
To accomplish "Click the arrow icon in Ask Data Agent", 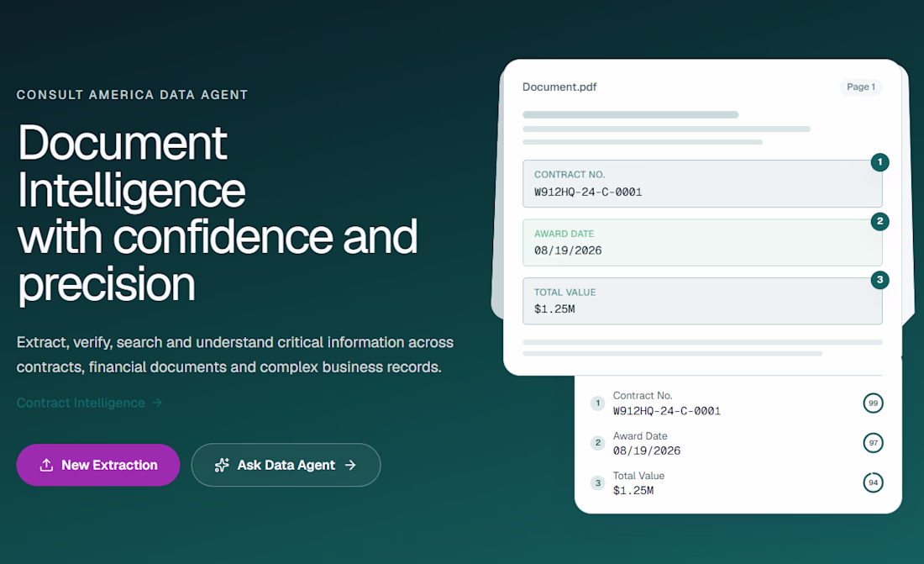I will click(350, 465).
